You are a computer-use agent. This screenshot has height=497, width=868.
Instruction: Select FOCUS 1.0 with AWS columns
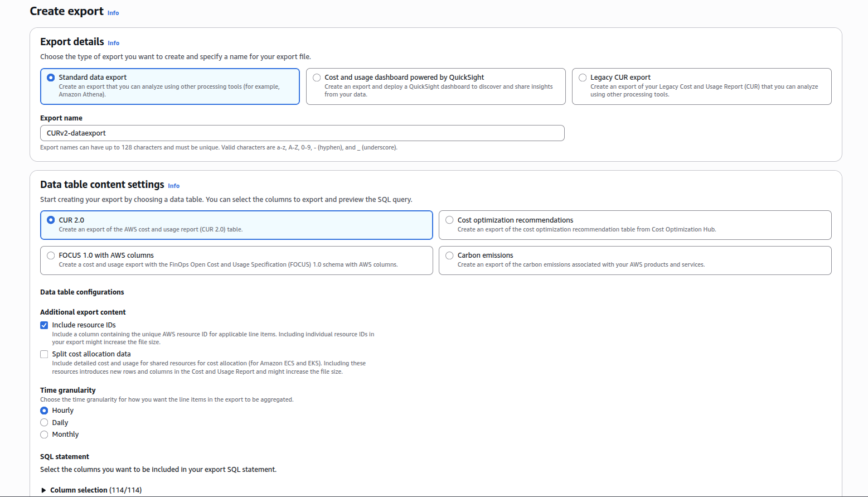[51, 255]
